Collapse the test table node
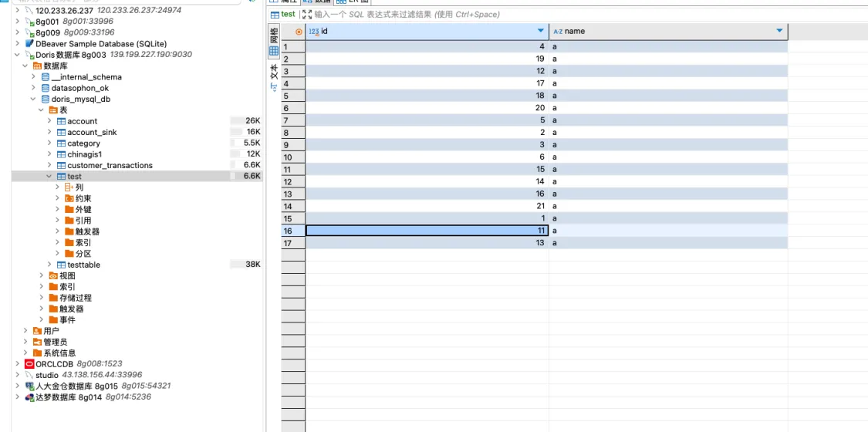The width and height of the screenshot is (868, 432). coord(49,177)
